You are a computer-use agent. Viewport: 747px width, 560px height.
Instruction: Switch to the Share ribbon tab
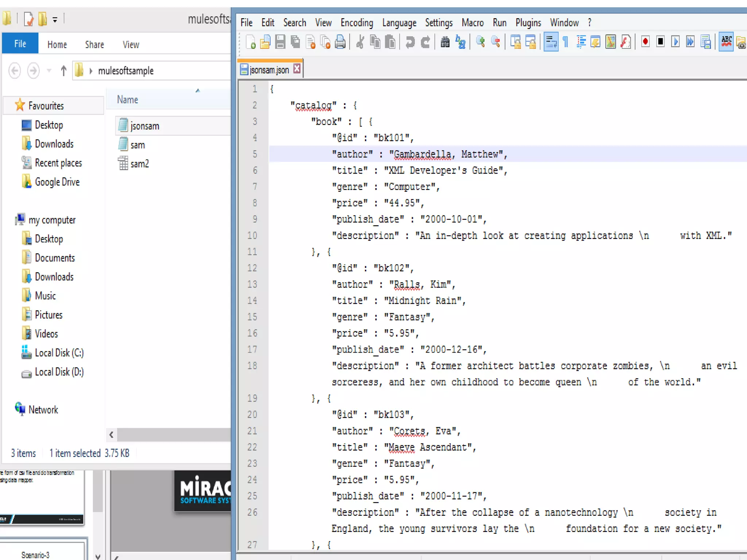(x=94, y=44)
